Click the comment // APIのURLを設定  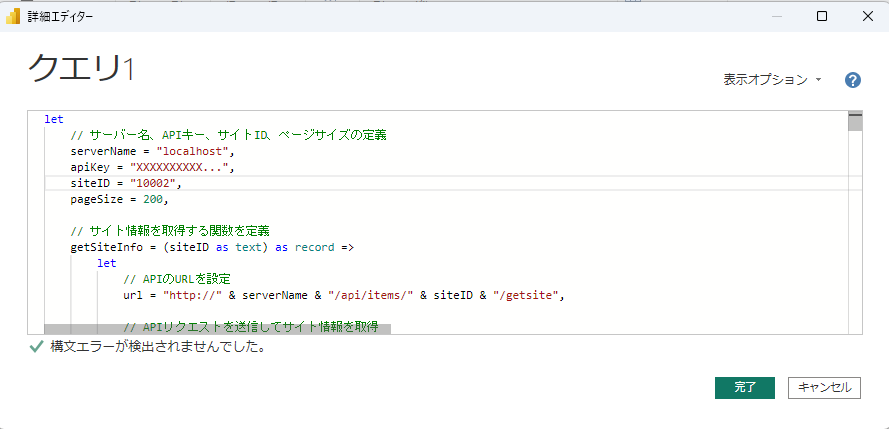click(x=176, y=279)
